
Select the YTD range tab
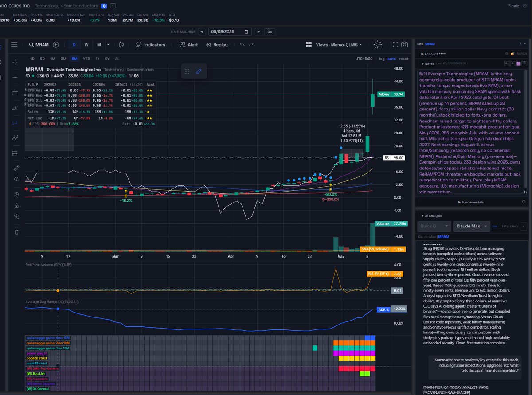[x=86, y=59]
